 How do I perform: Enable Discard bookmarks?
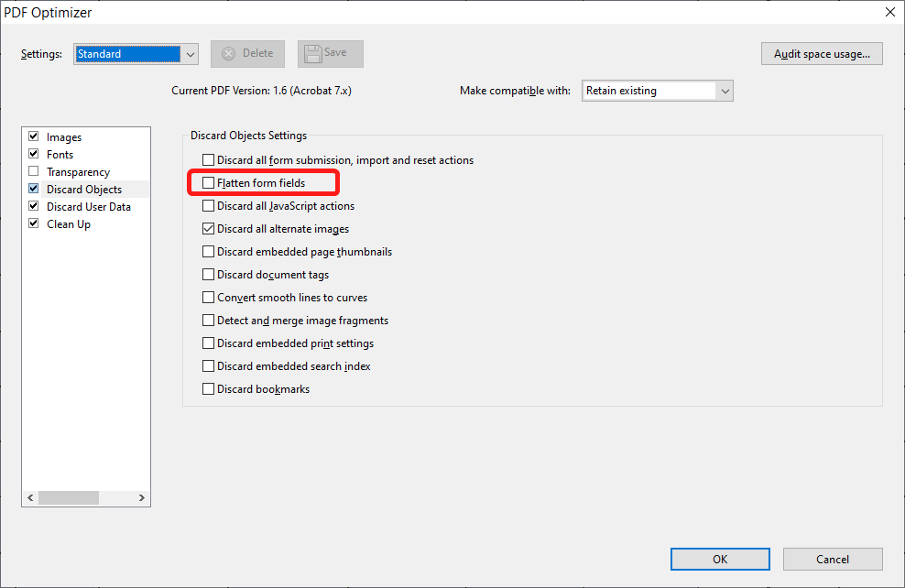(x=208, y=388)
